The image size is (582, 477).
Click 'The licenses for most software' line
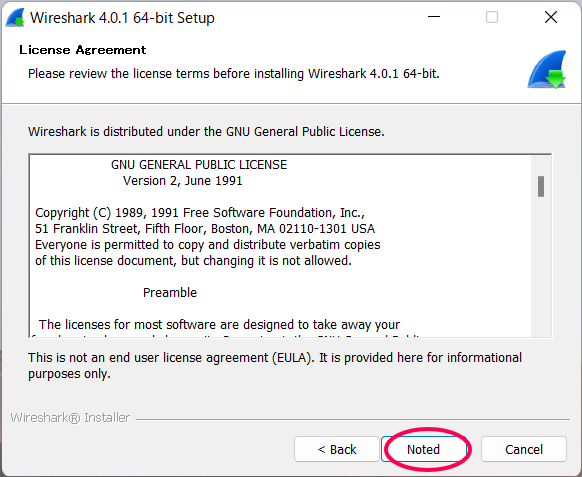click(219, 325)
